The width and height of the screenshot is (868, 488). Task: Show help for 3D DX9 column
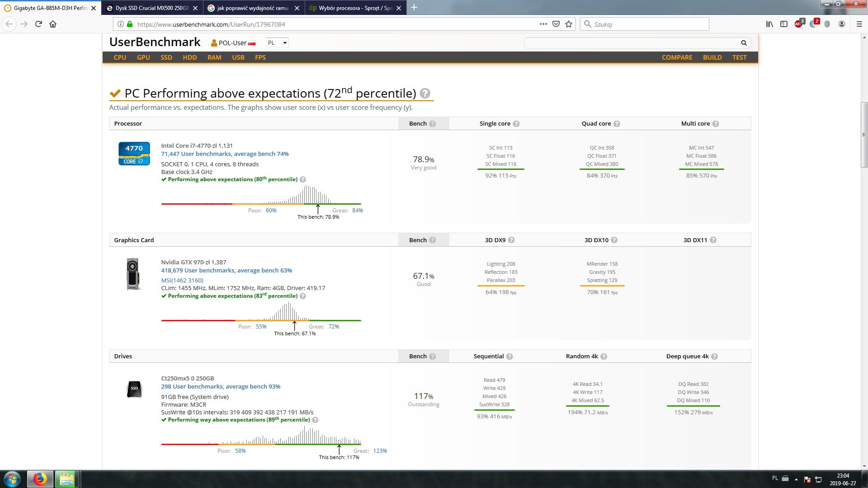pos(511,240)
